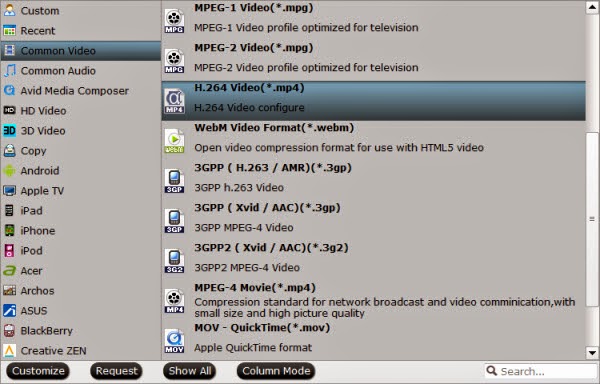Choose MOV - QuickTime(*.mov) title
This screenshot has width=600, height=384.
pyautogui.click(x=262, y=327)
